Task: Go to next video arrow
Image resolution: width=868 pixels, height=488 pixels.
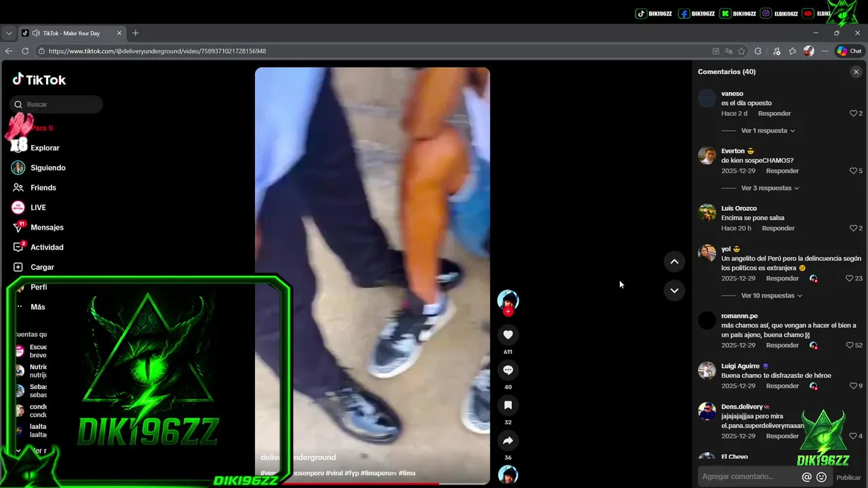Action: tap(674, 290)
